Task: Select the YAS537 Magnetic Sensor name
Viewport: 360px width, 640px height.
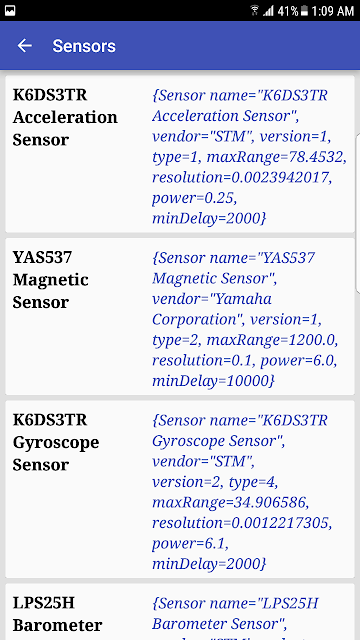Action: point(51,280)
